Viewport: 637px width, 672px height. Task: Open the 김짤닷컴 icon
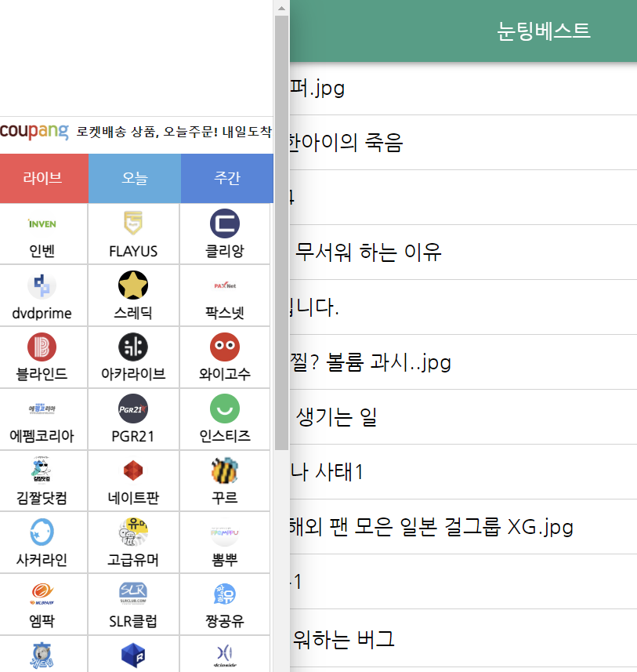click(x=42, y=470)
